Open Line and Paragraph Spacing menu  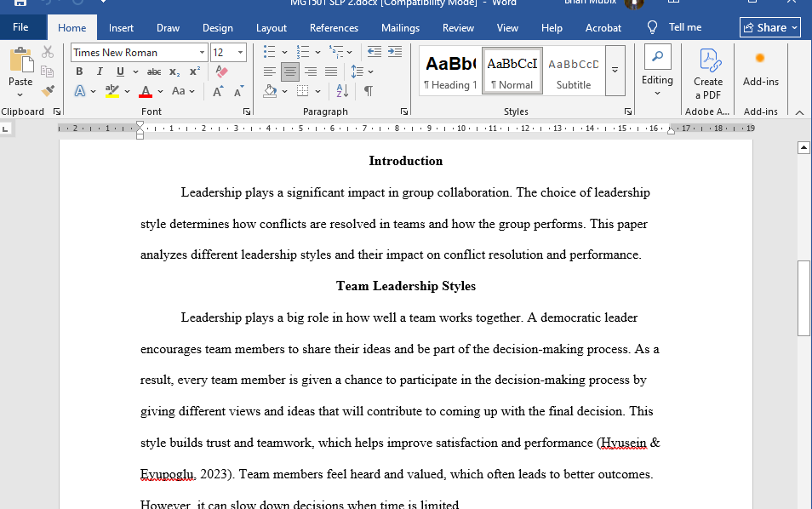[362, 71]
